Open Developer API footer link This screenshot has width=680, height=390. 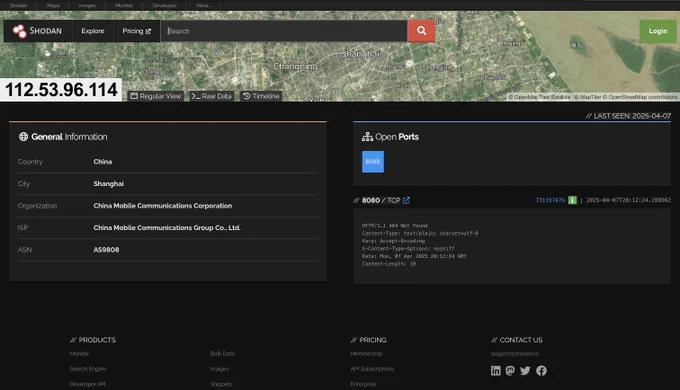point(88,384)
